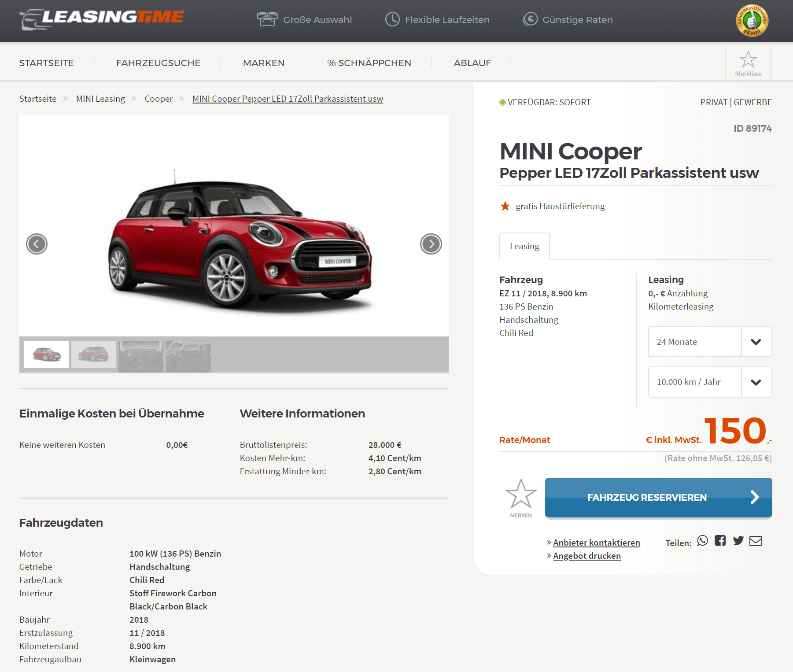
Task: Select first front-view car thumbnail
Action: click(46, 354)
